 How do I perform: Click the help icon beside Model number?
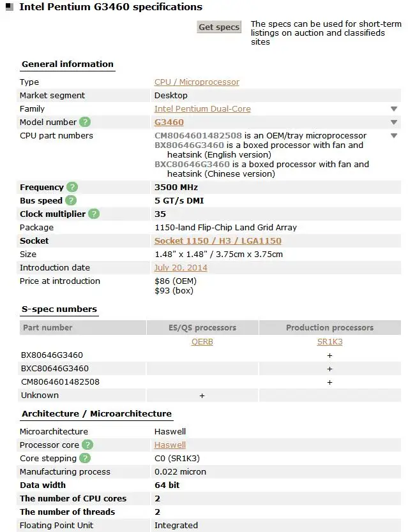click(85, 122)
